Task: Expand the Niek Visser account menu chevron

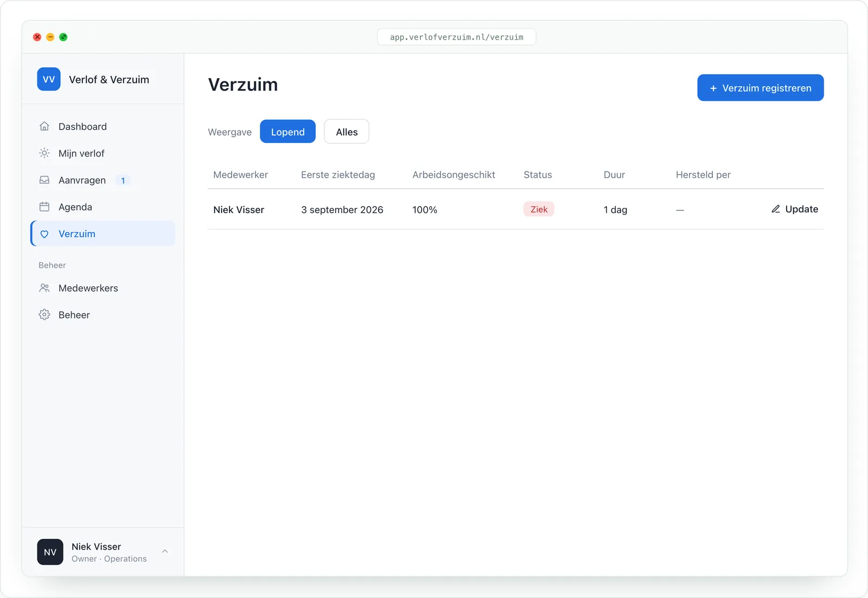Action: pos(165,551)
